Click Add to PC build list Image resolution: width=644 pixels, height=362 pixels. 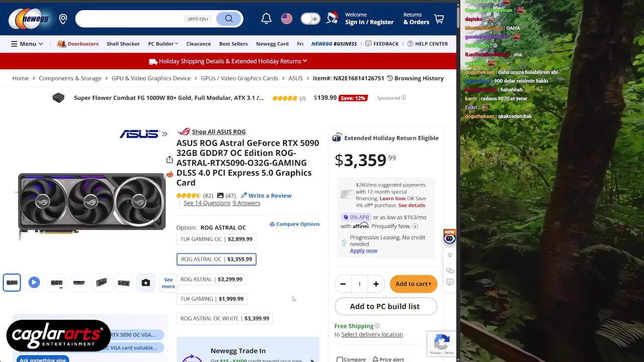pyautogui.click(x=385, y=306)
